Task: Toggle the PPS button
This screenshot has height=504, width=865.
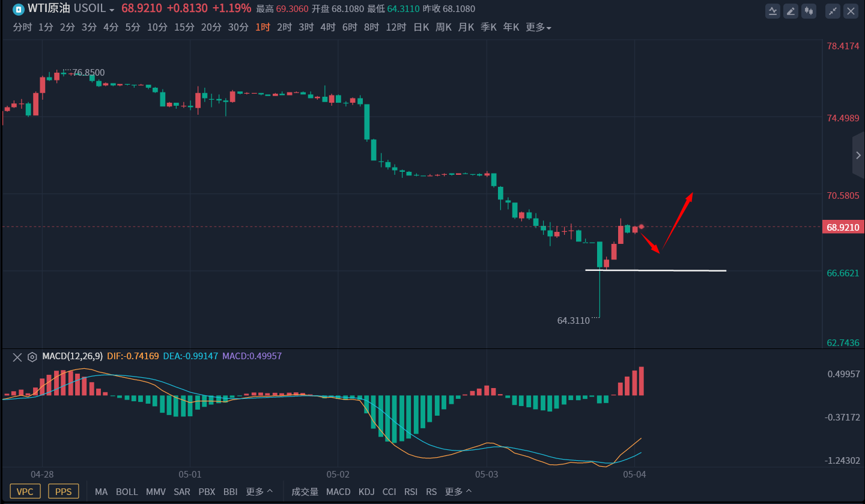Action: coord(64,491)
